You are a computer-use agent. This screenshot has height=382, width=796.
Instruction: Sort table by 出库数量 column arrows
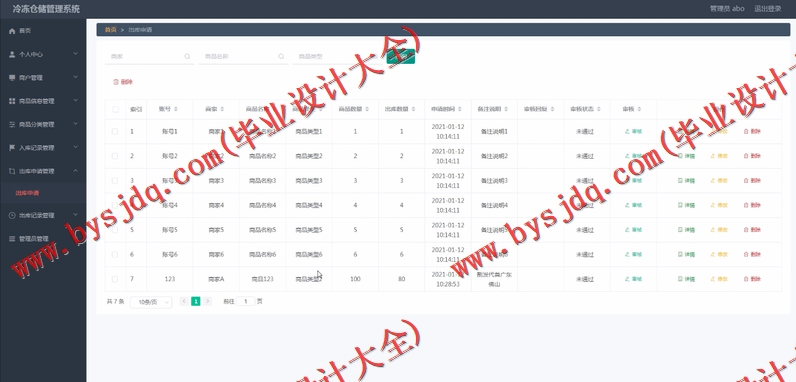(414, 109)
